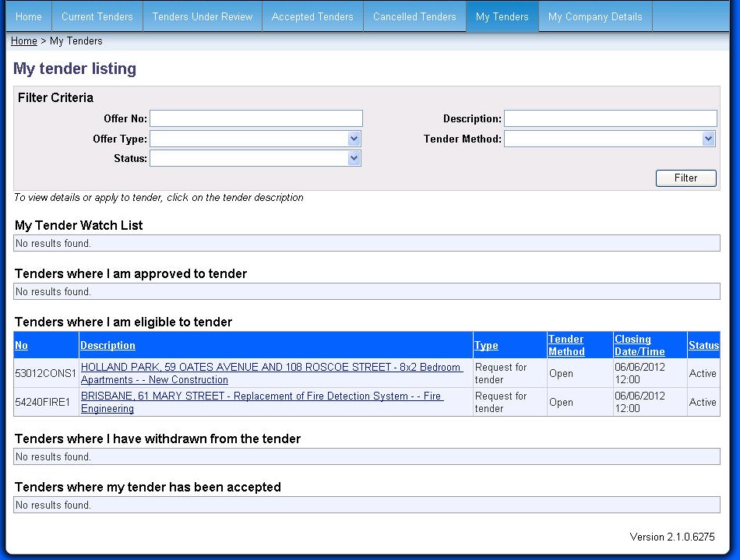
Task: Open the Holland Park Oates Avenue tender
Action: [x=271, y=373]
